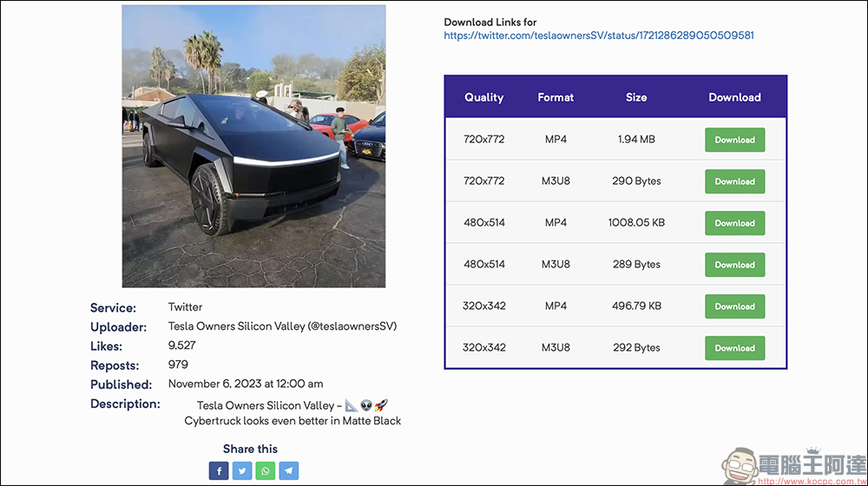Download the 480x514 MP4 file
Screen dimensions: 868x486
[x=734, y=223]
